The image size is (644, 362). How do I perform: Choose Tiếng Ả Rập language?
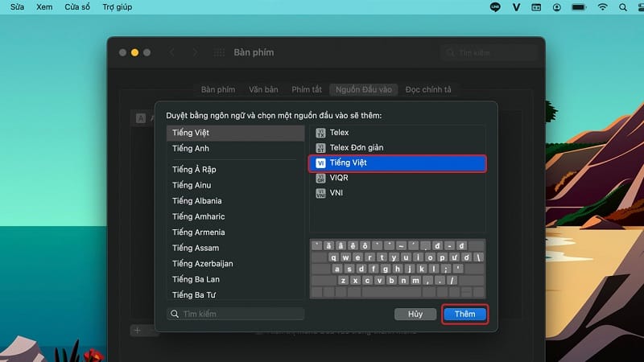(194, 170)
